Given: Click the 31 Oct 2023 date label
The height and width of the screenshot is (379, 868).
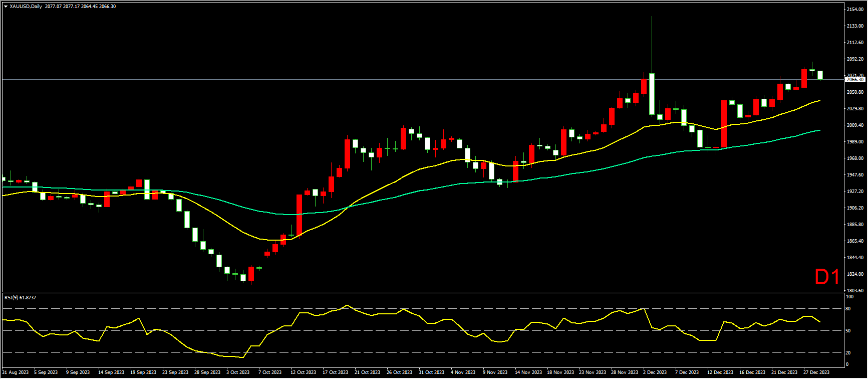Looking at the screenshot, I should (432, 372).
